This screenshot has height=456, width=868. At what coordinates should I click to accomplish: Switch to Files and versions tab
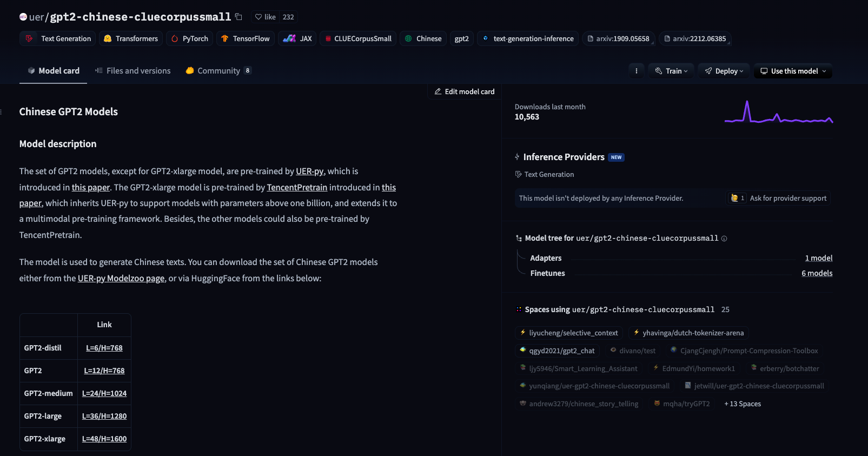pos(132,71)
